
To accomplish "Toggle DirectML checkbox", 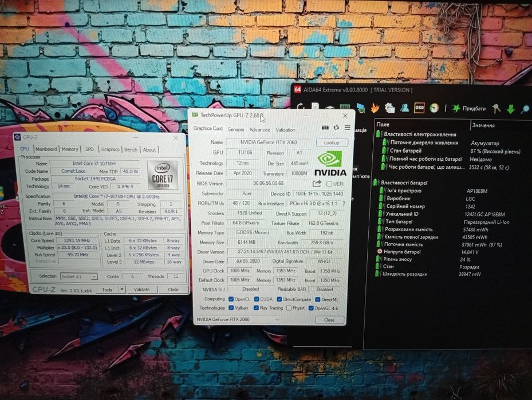I will point(318,299).
